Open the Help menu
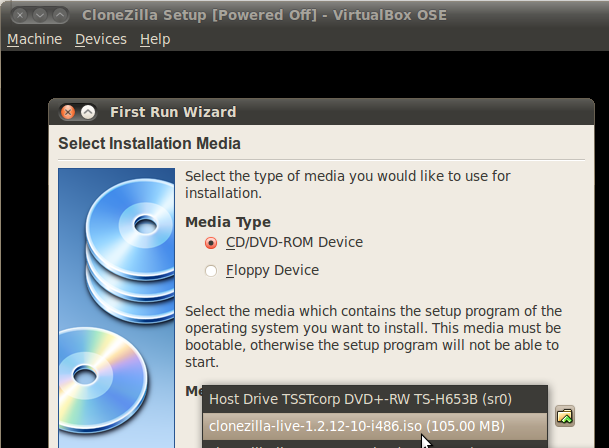This screenshot has height=448, width=609. 155,39
